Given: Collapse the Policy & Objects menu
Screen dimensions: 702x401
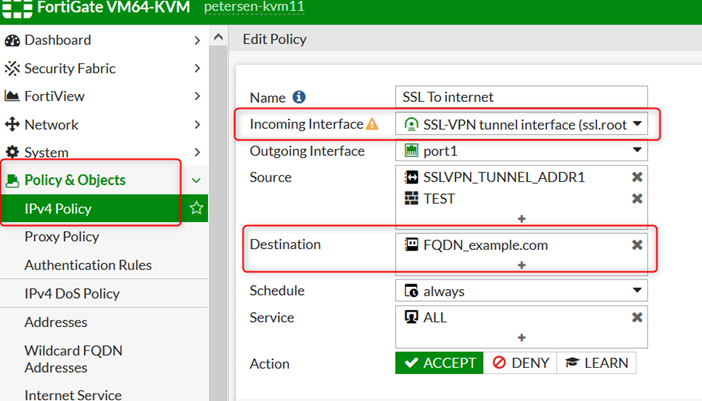Looking at the screenshot, I should coord(196,181).
